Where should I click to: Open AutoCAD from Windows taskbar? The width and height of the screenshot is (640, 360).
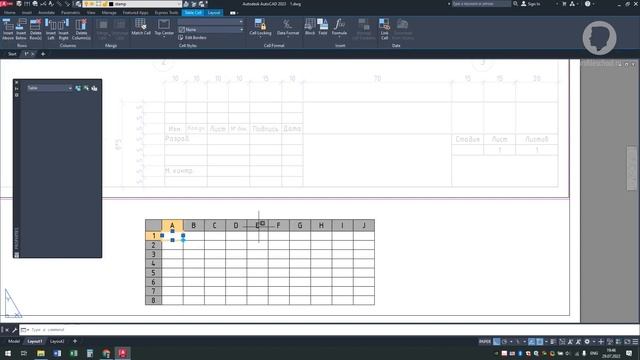[x=122, y=353]
